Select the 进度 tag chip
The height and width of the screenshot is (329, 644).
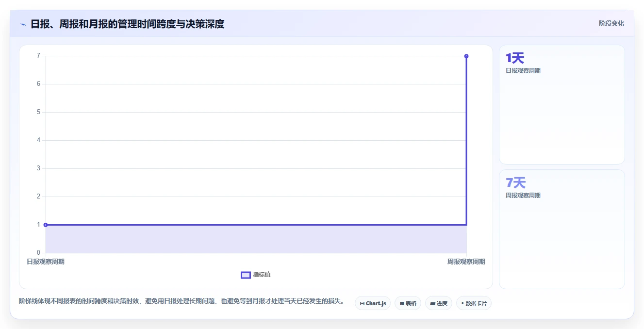point(439,303)
